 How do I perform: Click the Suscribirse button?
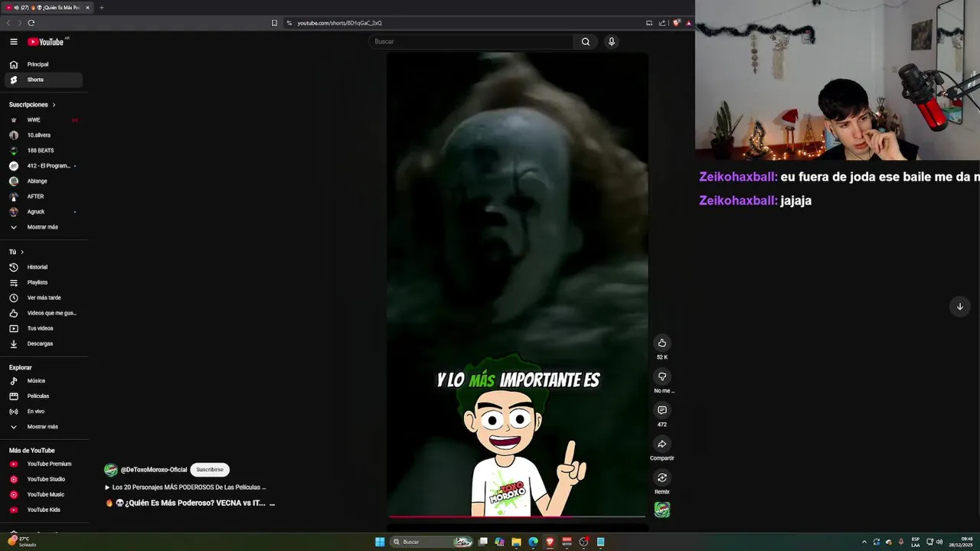(x=210, y=470)
